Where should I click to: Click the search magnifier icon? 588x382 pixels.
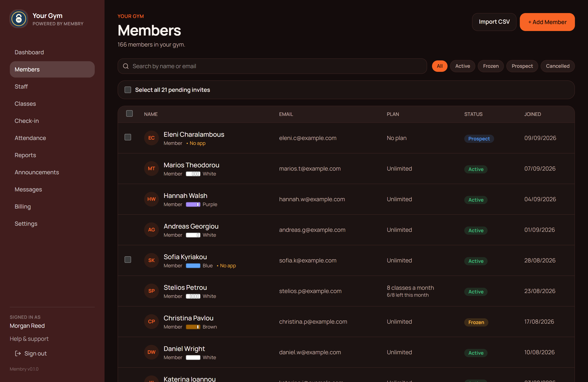pos(126,66)
